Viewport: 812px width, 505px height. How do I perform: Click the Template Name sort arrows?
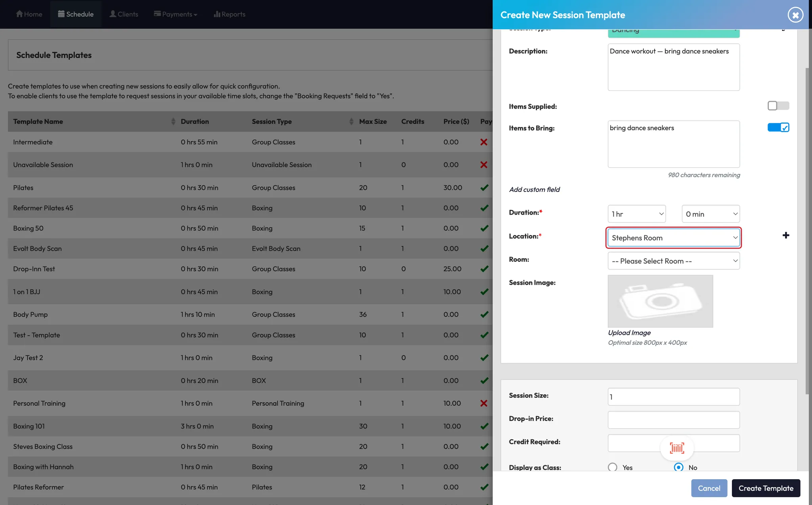(173, 121)
